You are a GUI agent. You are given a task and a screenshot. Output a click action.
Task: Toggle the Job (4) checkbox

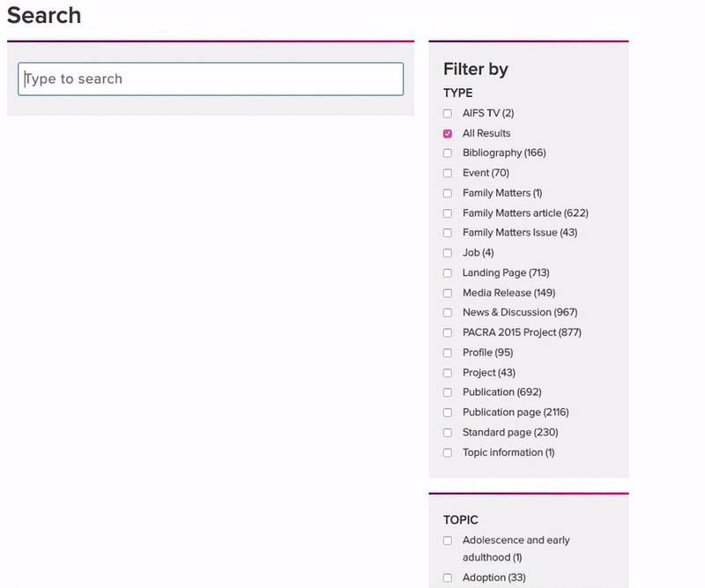[448, 253]
